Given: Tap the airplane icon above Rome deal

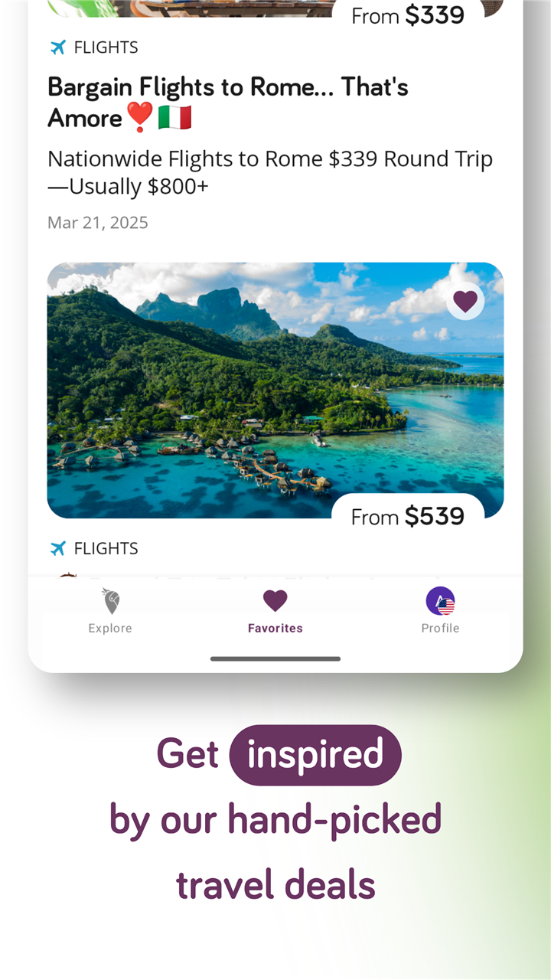Looking at the screenshot, I should (x=58, y=47).
